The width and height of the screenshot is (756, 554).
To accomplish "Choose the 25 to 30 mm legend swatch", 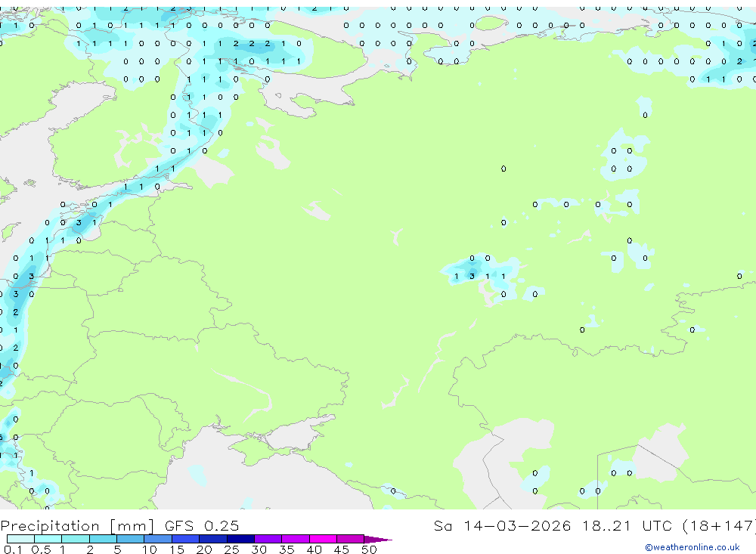I will pos(240,539).
